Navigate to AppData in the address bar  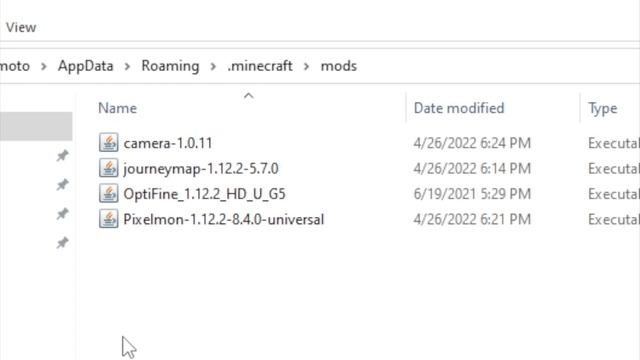pos(86,66)
